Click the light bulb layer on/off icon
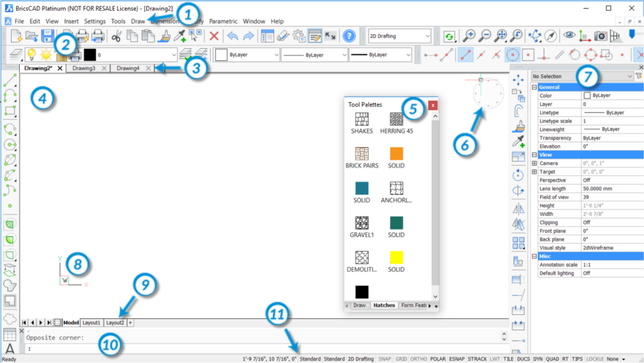644x363 pixels. coord(31,54)
